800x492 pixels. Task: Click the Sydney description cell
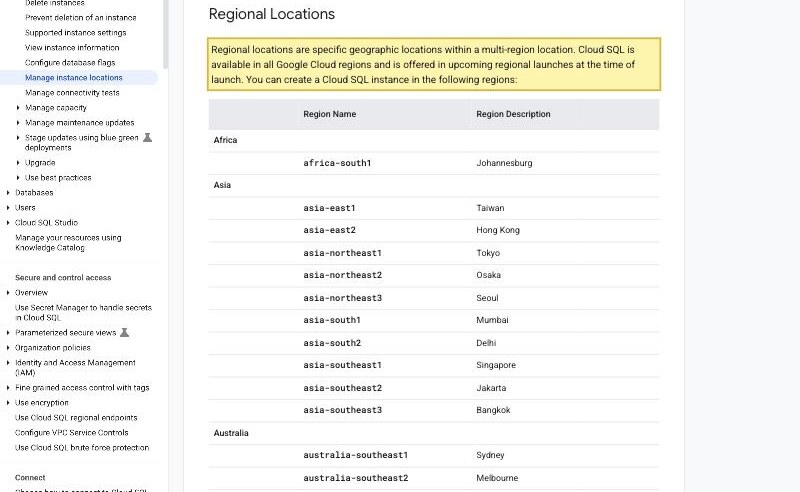[490, 455]
